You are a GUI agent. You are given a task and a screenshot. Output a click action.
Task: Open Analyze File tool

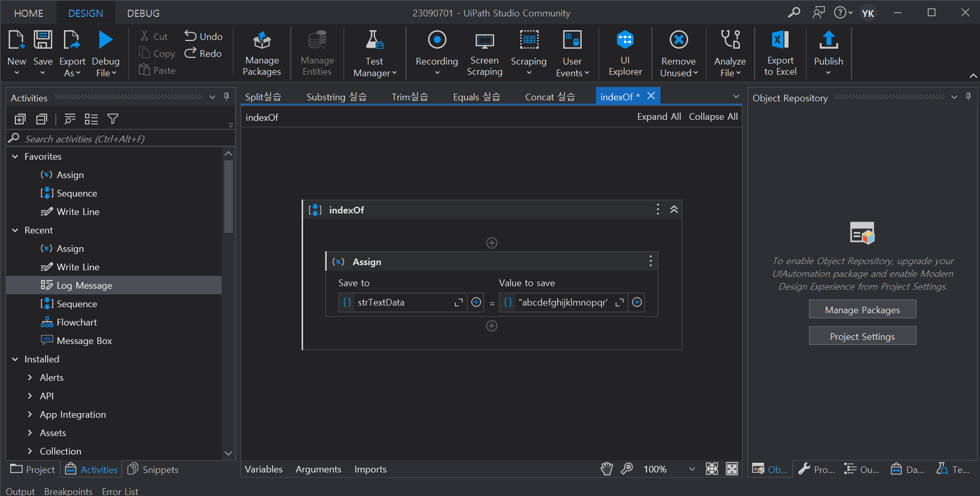(730, 53)
